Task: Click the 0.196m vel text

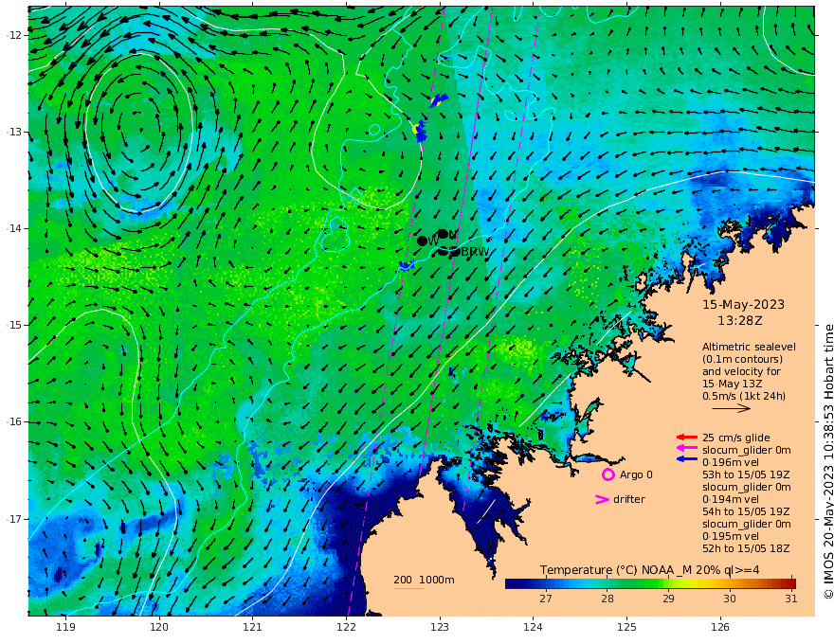Action: click(x=731, y=462)
